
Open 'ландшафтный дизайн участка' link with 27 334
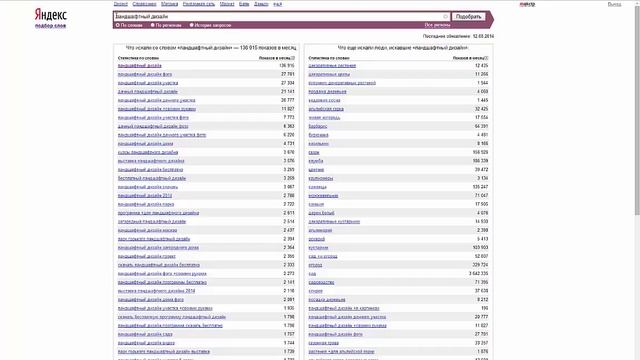[x=148, y=83]
